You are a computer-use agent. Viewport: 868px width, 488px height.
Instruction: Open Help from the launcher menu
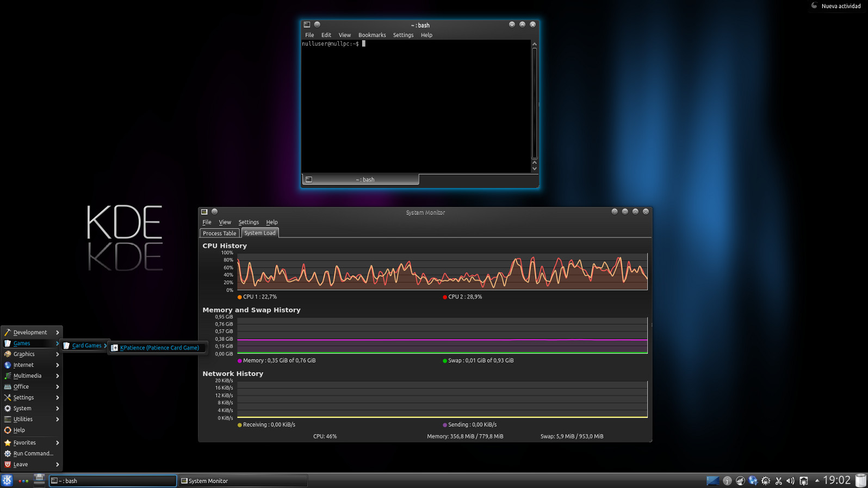click(x=32, y=430)
